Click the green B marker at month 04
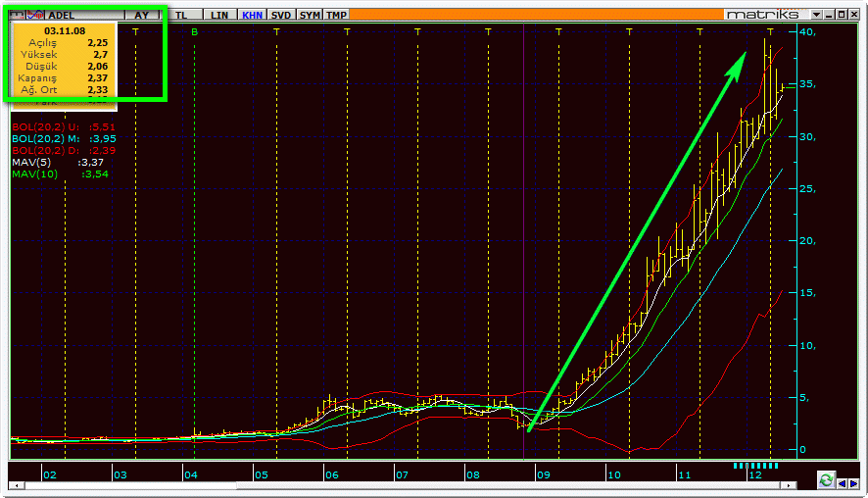This screenshot has height=498, width=868. coord(194,32)
